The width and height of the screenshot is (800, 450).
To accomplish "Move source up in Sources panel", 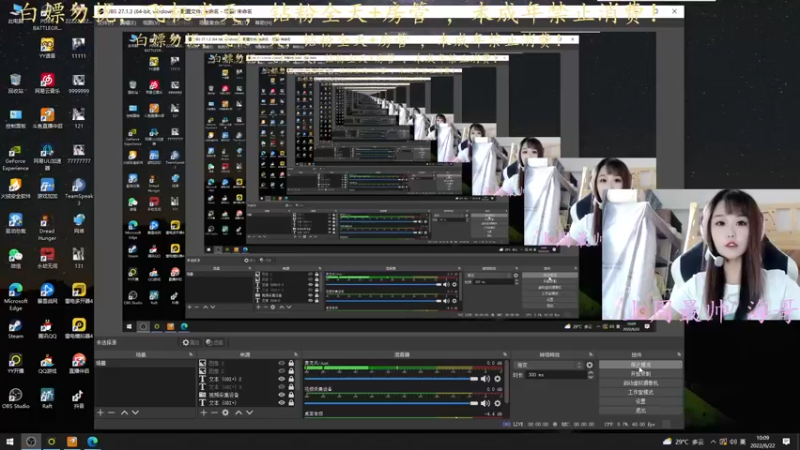I will point(238,412).
